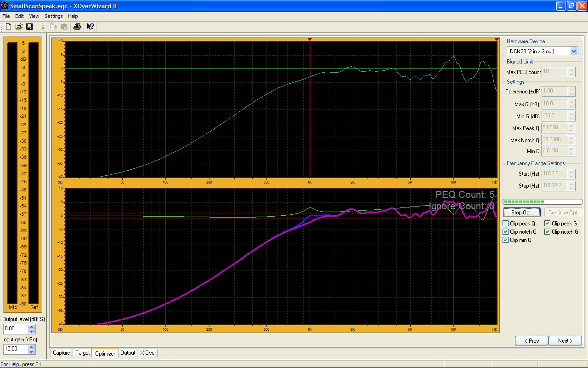588x368 pixels.
Task: Click the XOverWizard title bar app icon
Action: pyautogui.click(x=5, y=6)
